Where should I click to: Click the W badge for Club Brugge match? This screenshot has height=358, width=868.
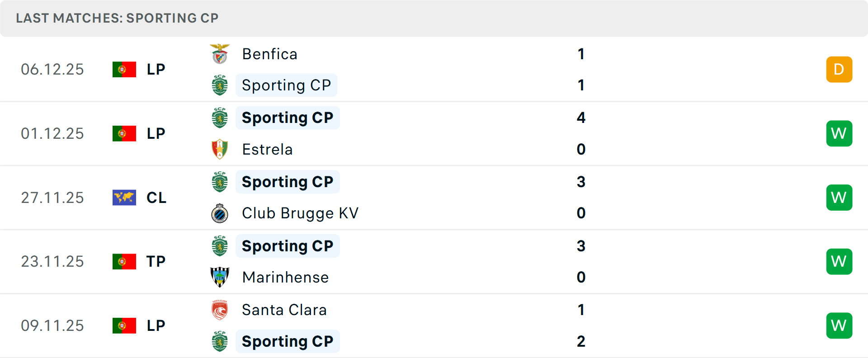[x=839, y=198]
